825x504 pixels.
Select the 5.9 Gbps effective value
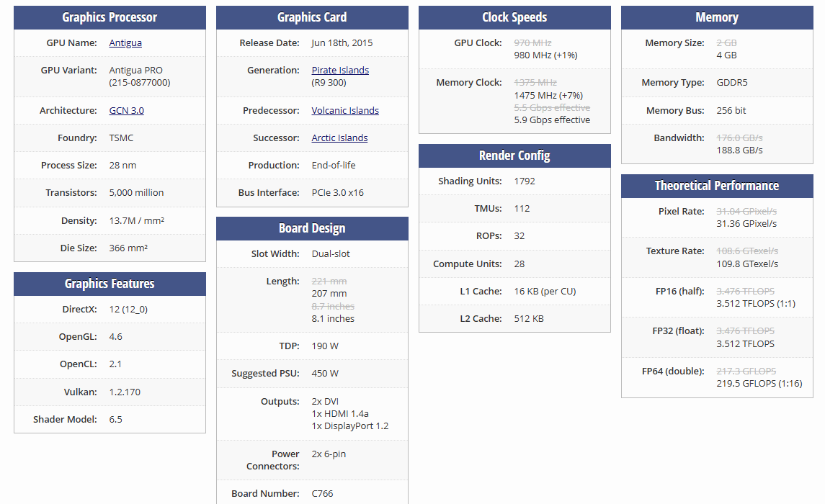point(552,120)
